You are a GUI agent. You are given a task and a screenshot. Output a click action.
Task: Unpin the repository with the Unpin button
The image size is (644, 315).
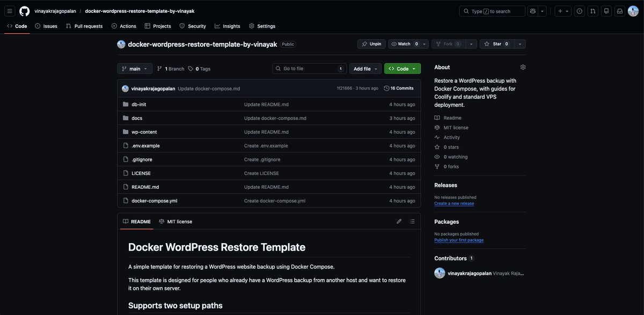click(371, 44)
